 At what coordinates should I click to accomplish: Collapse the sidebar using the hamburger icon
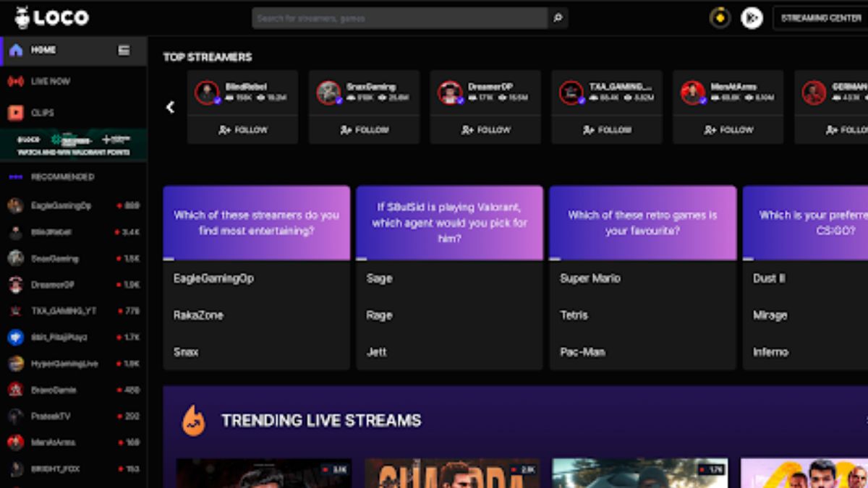(123, 50)
